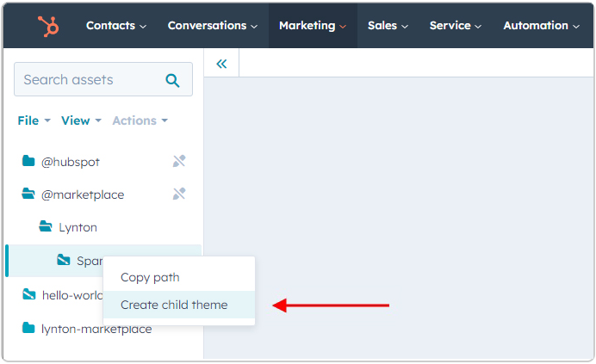Click the Lynton folder icon

[x=47, y=227]
